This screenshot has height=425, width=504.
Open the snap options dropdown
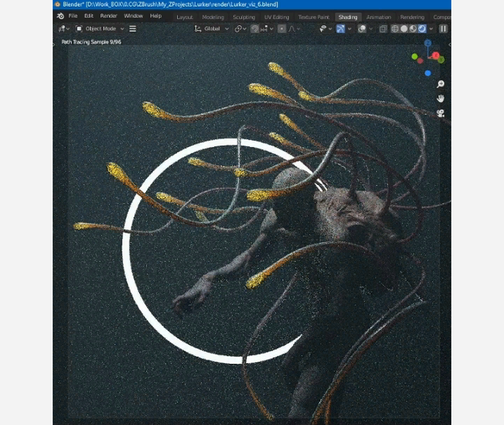click(x=267, y=29)
